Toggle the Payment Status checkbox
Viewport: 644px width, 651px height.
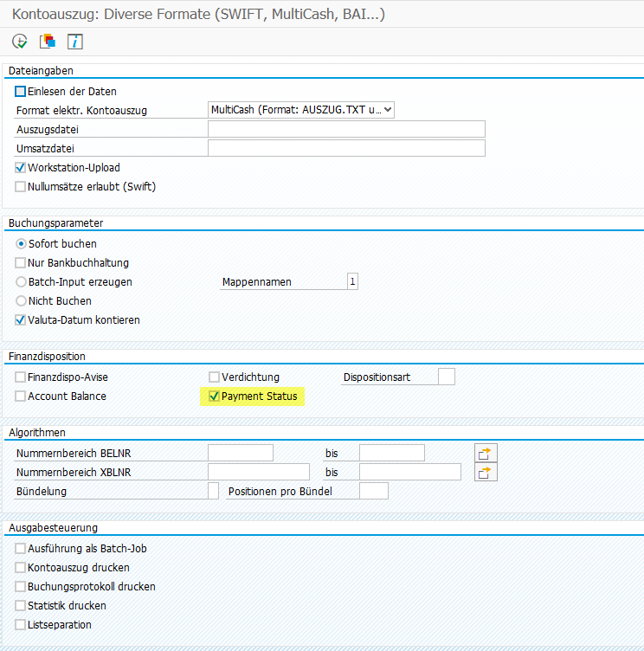point(214,396)
